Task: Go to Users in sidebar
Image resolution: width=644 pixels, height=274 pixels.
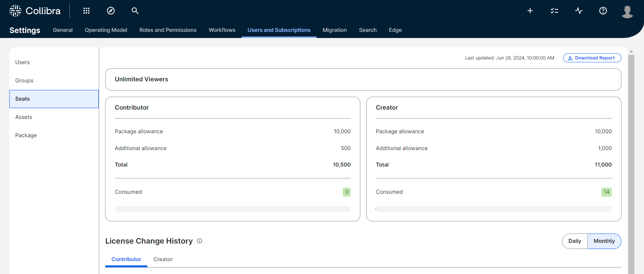Action: 23,62
